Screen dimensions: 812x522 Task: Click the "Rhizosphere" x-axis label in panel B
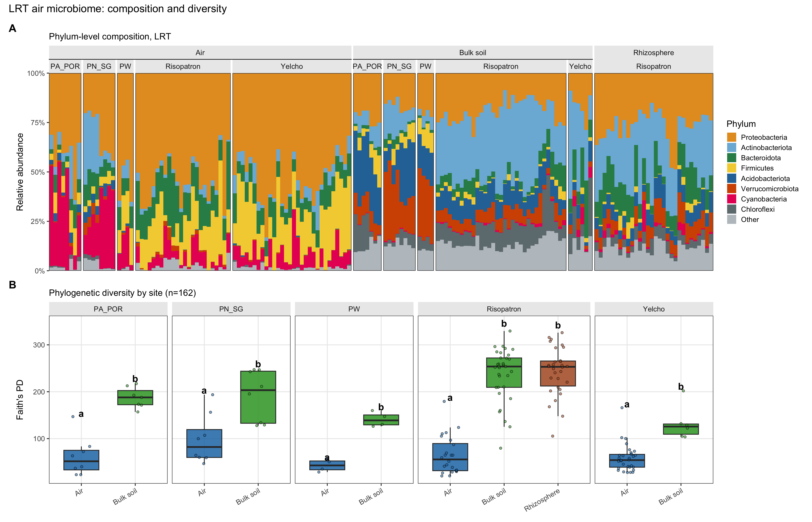[542, 500]
